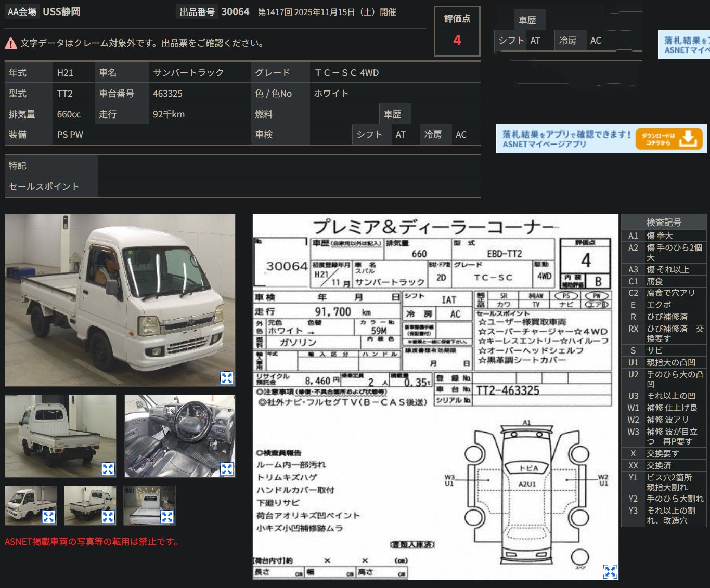Click the rear exterior photo thumbnail
The width and height of the screenshot is (710, 588).
tap(60, 436)
